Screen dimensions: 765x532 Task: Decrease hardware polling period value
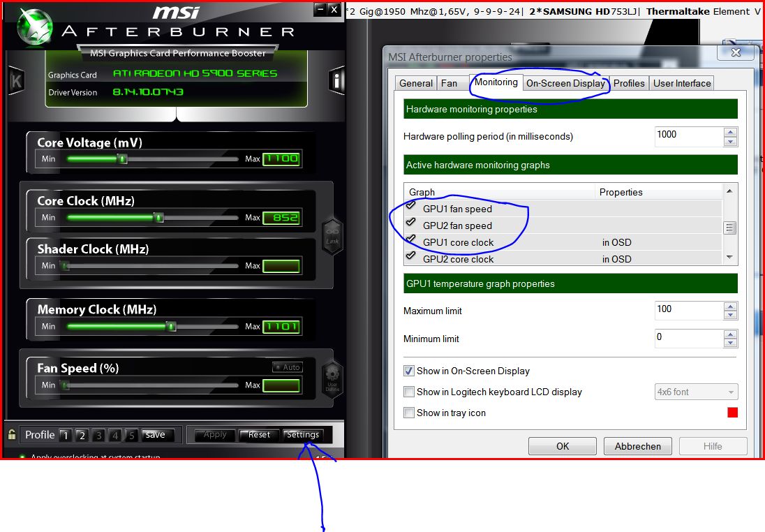coord(730,142)
